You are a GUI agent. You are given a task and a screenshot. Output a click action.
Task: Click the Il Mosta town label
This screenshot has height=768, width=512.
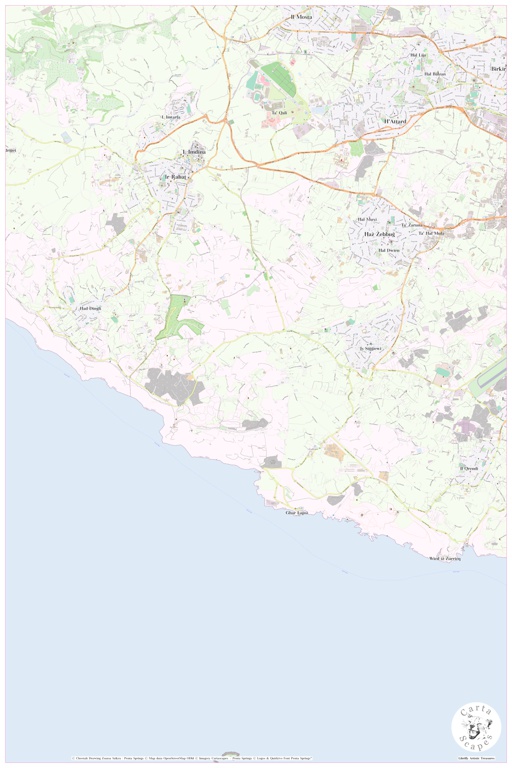(x=301, y=17)
